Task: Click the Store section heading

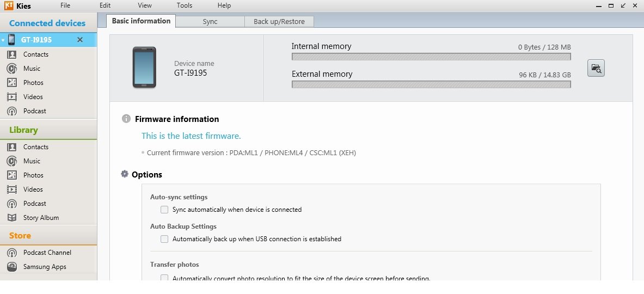Action: tap(20, 236)
